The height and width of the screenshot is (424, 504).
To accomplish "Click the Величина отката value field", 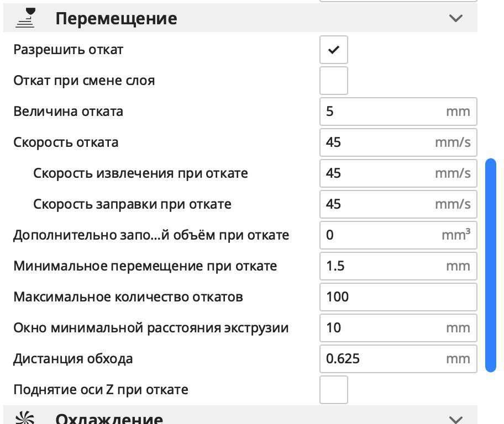I will (398, 112).
